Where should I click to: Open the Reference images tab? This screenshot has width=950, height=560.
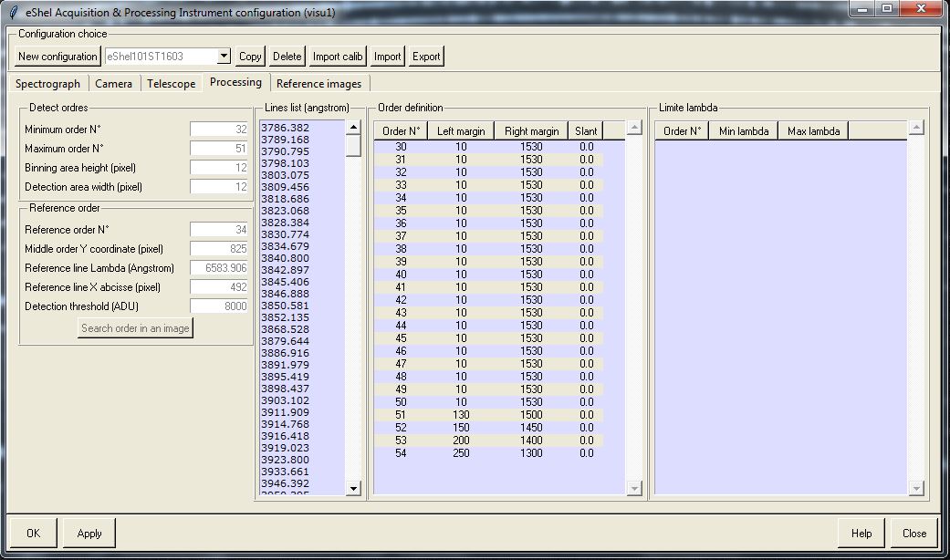(x=318, y=82)
